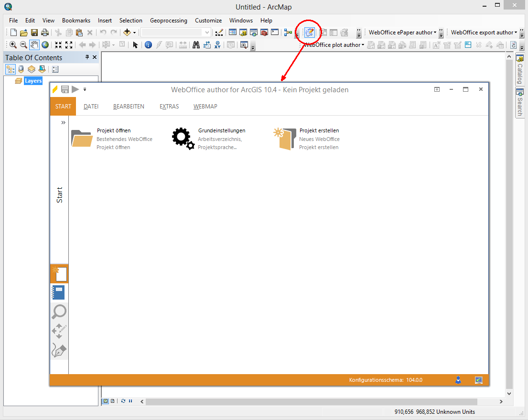Pause map drawing using the status bar control
The image size is (528, 420).
(x=130, y=401)
